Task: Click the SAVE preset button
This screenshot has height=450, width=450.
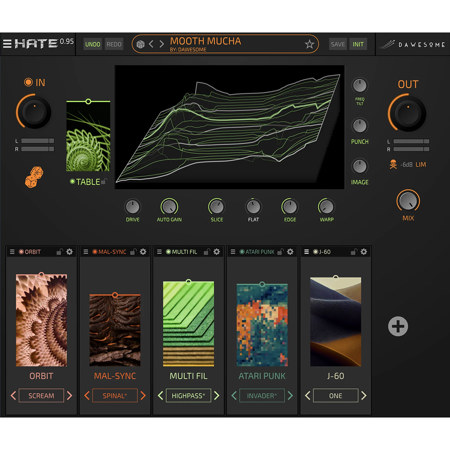Action: (x=338, y=44)
